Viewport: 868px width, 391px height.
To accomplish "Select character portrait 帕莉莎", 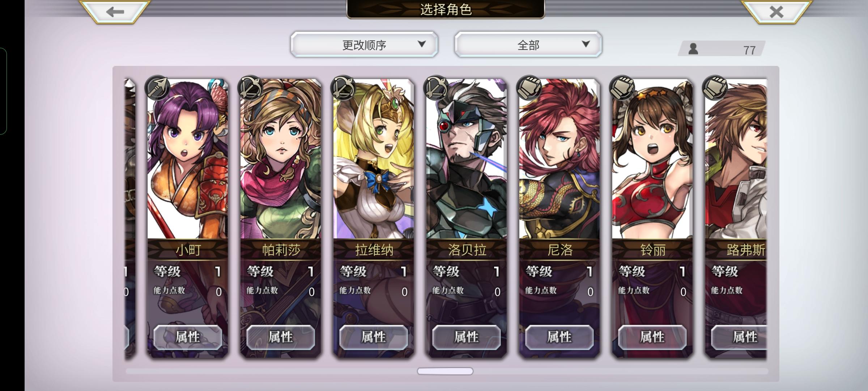I will [x=281, y=159].
